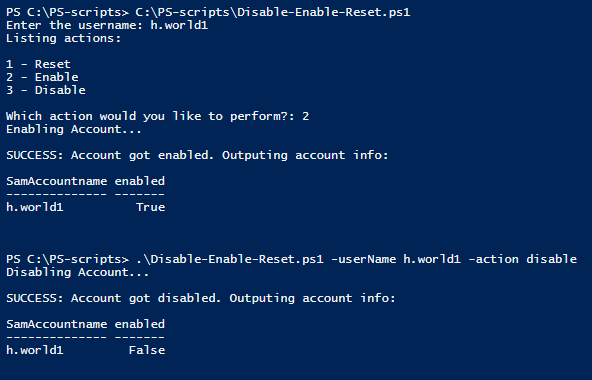The height and width of the screenshot is (380, 592).
Task: Click the '-action' parameter text
Action: [x=493, y=259]
